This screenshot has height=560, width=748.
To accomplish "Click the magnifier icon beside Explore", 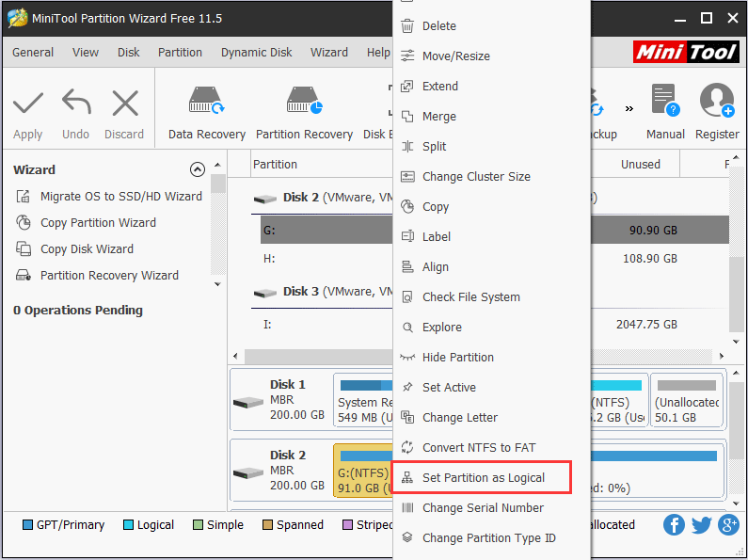I will [407, 328].
